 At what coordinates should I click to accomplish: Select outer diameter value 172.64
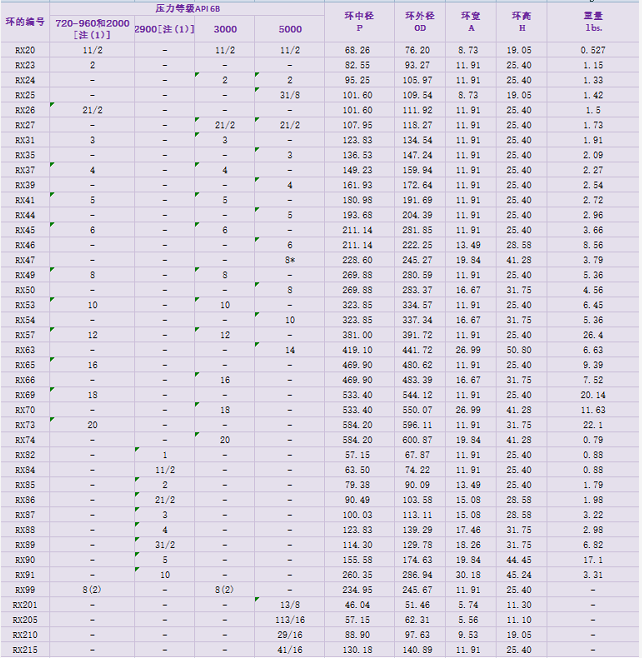(x=418, y=185)
